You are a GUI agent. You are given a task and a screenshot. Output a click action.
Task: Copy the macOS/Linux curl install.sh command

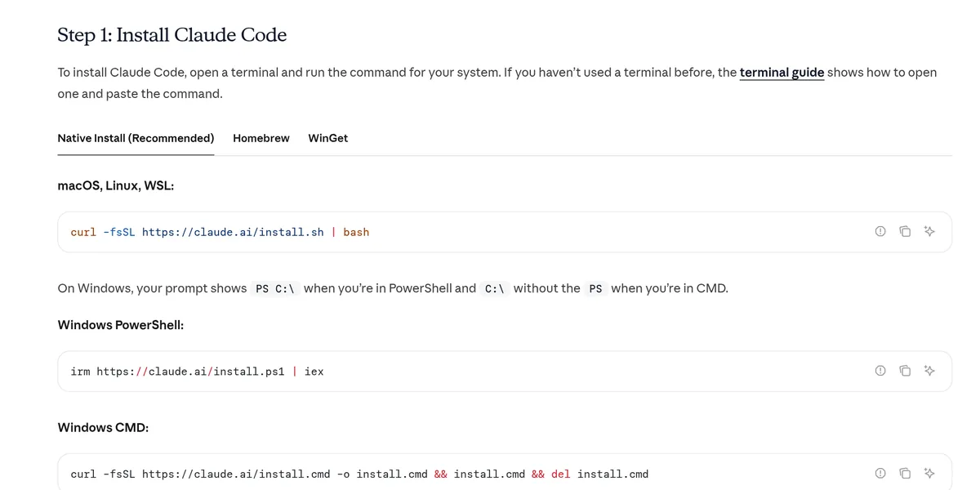click(x=905, y=232)
